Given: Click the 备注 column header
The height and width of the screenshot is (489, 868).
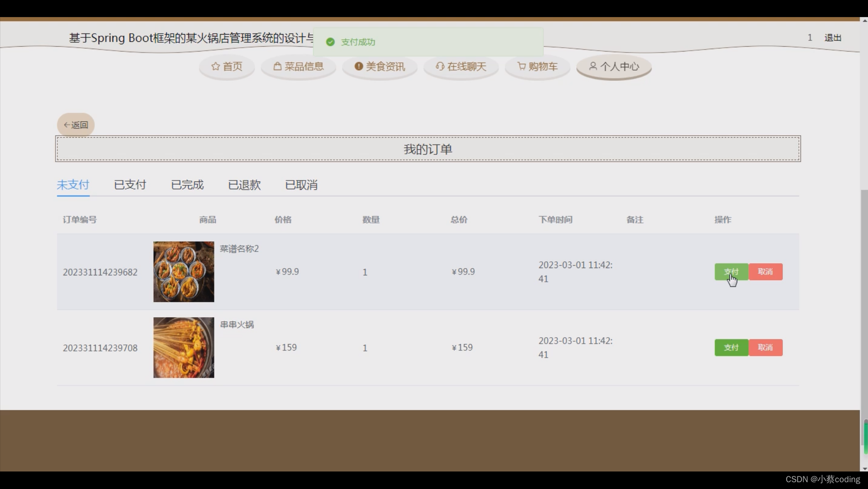Looking at the screenshot, I should pos(635,219).
